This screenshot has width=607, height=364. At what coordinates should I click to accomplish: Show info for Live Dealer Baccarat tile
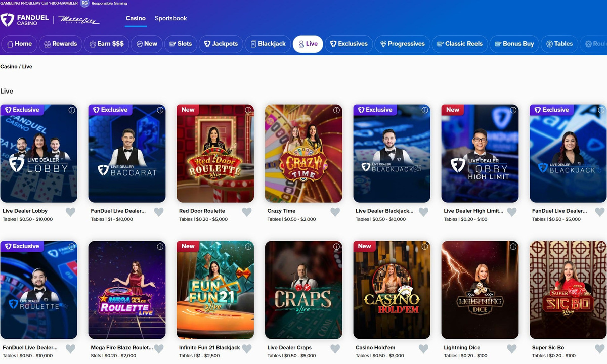coord(160,110)
